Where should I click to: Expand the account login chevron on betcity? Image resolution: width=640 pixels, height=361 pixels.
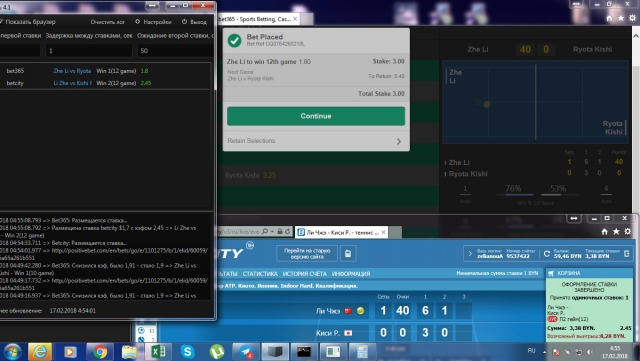click(x=470, y=254)
